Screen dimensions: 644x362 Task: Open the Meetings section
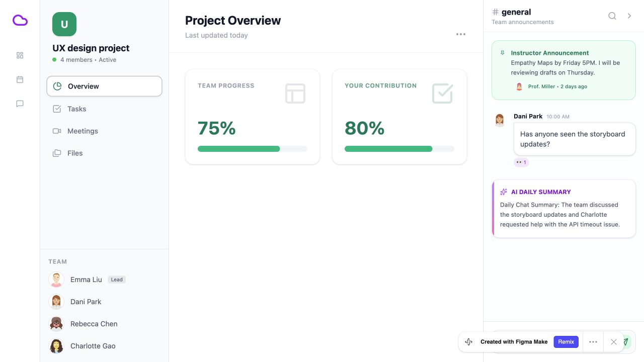(x=104, y=131)
